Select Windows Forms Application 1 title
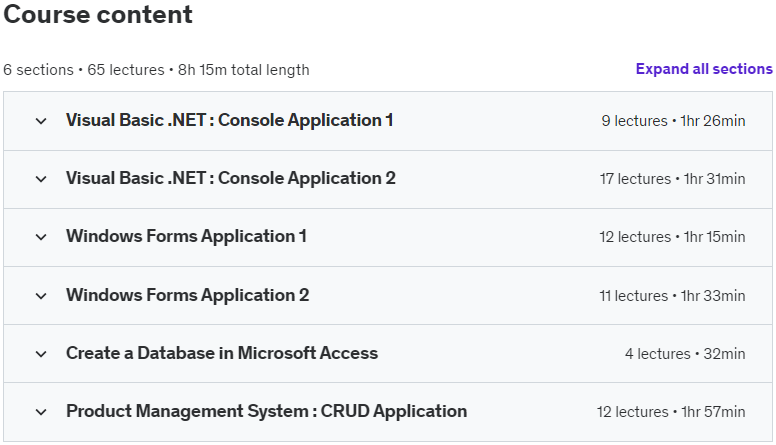 187,237
